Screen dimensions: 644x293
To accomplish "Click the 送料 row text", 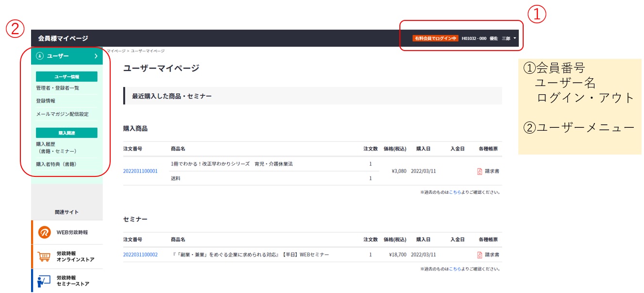I will tap(175, 178).
